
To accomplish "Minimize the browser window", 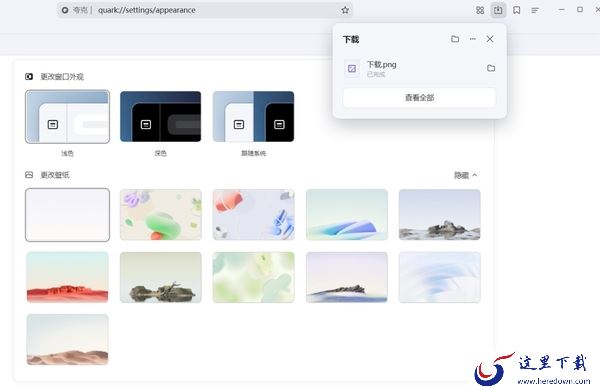I will click(561, 10).
